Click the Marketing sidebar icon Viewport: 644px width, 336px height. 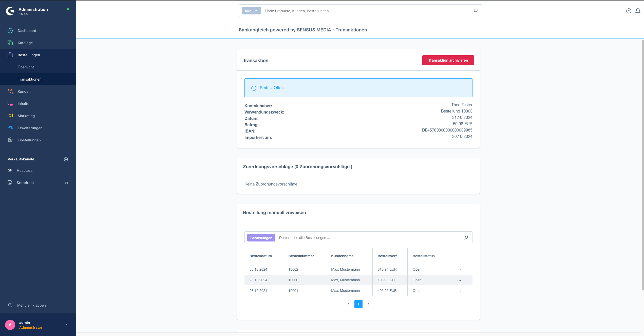(10, 115)
